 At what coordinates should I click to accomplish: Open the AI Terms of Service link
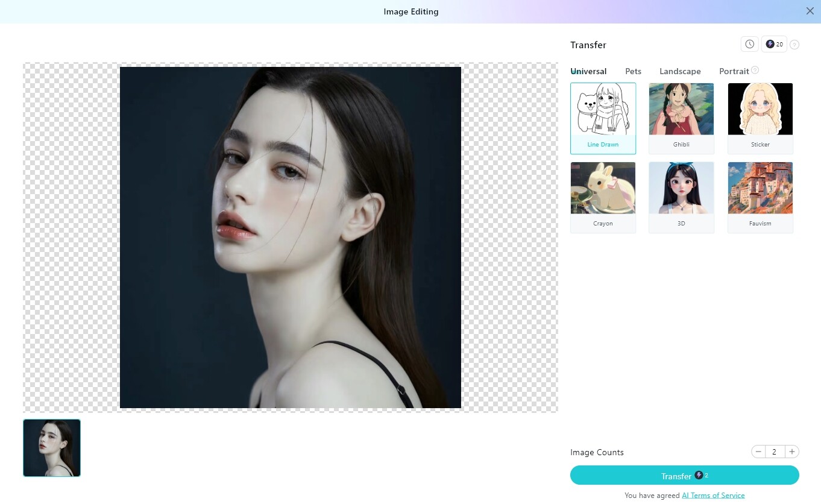coord(713,496)
